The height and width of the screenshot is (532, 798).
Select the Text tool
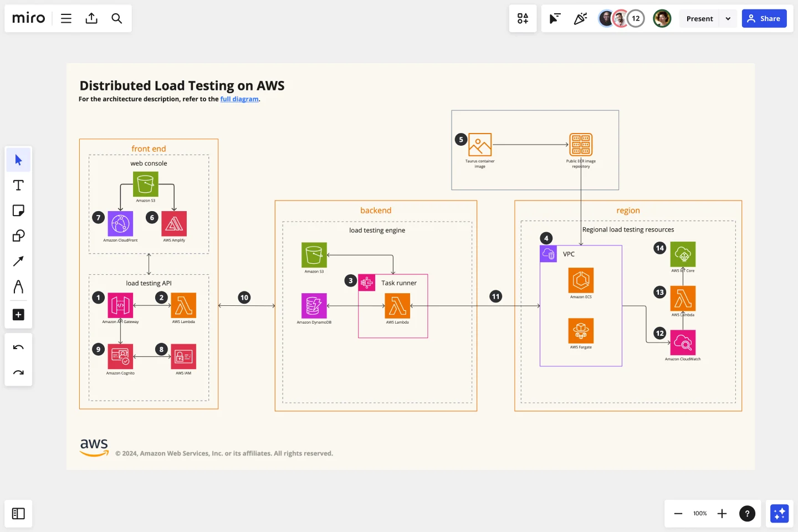click(18, 185)
